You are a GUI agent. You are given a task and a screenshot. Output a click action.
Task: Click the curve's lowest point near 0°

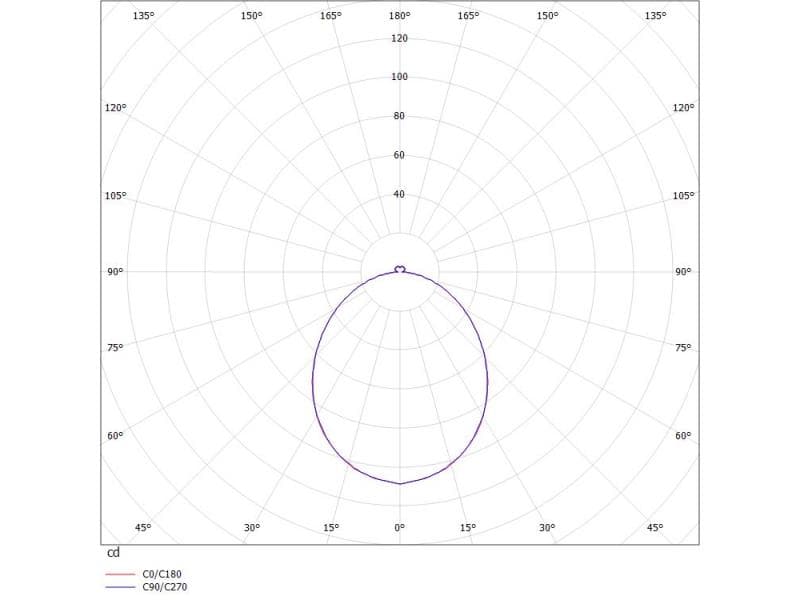(400, 484)
